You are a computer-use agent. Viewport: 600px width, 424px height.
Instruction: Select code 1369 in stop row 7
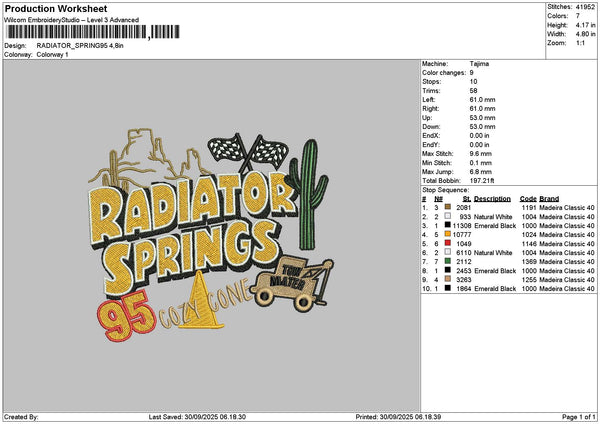pos(529,261)
